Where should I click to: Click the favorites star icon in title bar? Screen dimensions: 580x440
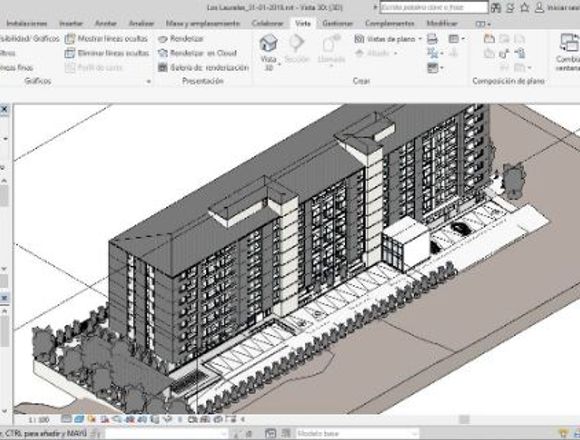click(x=524, y=7)
